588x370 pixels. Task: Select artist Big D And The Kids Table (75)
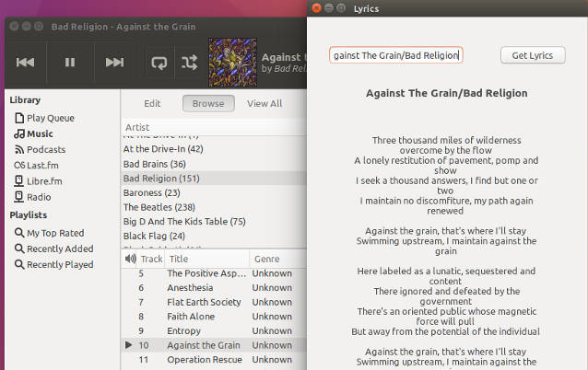214,221
